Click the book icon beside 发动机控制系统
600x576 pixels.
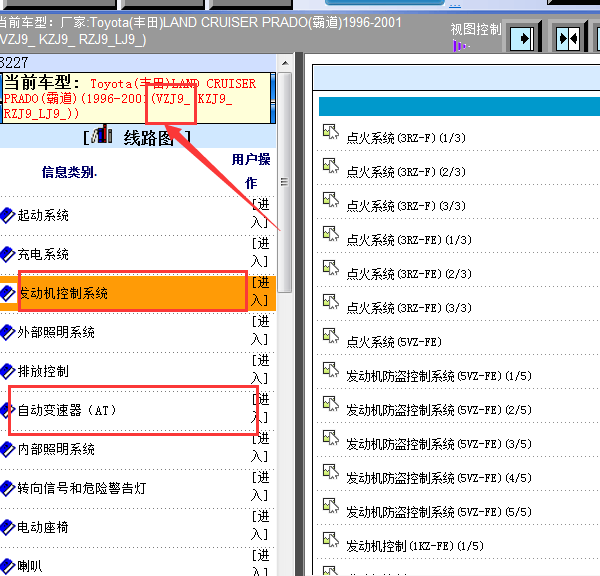click(x=8, y=294)
